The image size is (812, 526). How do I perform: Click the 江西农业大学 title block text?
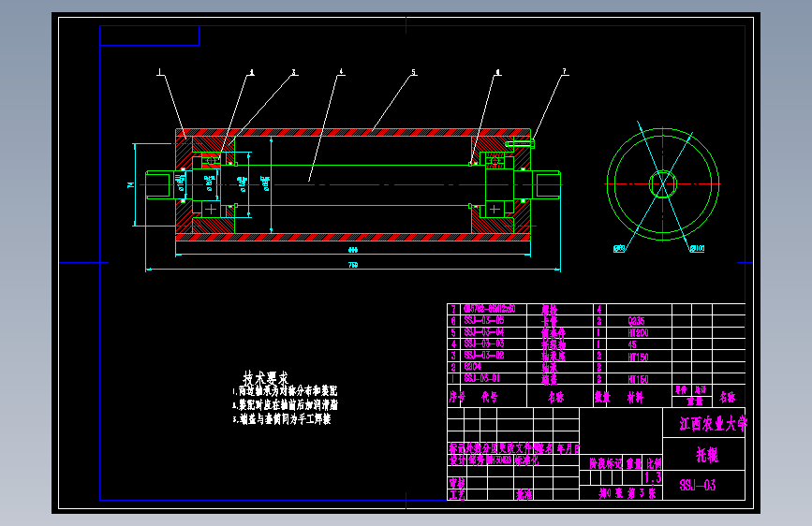713,424
